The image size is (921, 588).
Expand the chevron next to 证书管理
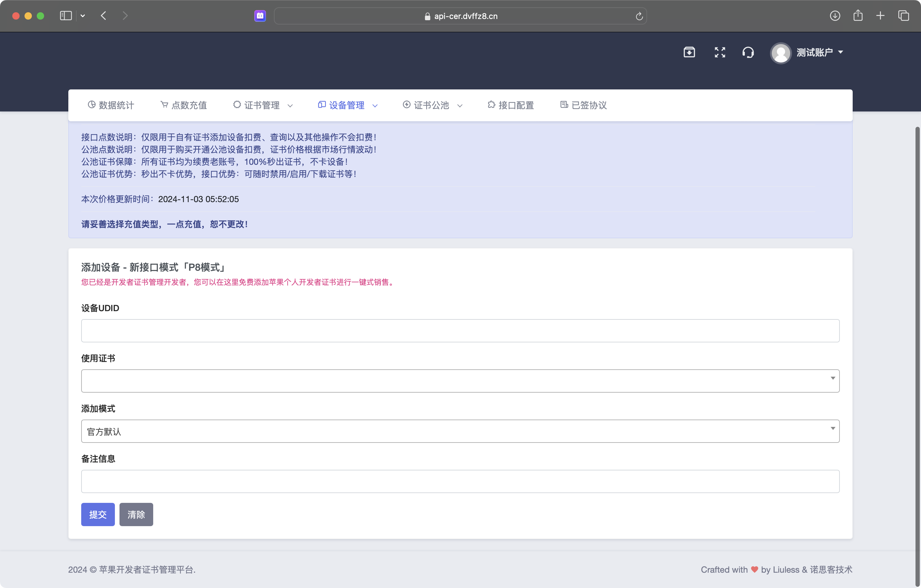click(x=290, y=106)
